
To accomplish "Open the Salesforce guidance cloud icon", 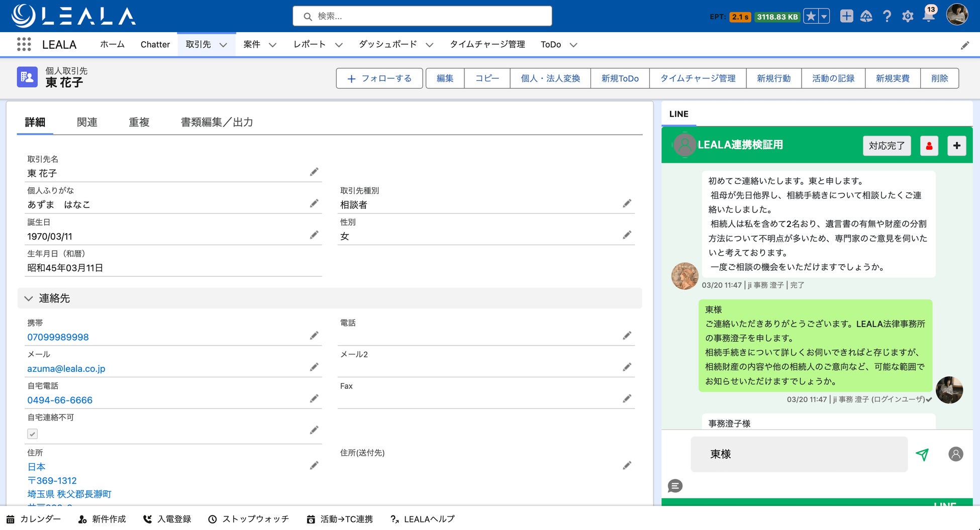I will pos(866,17).
